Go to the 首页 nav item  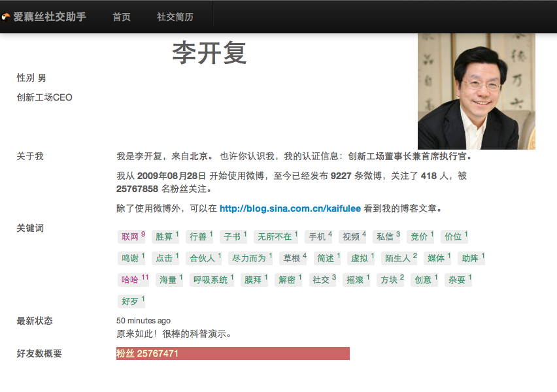[x=122, y=17]
